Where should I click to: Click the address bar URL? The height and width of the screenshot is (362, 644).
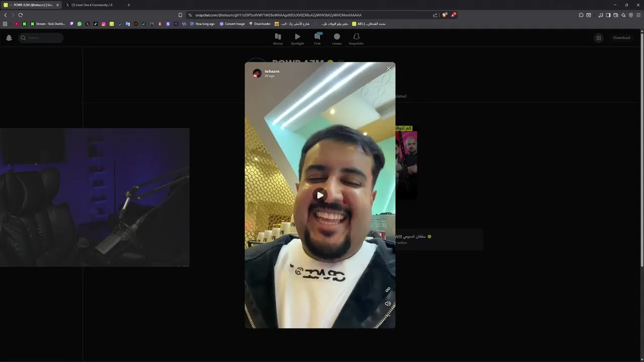(x=278, y=15)
